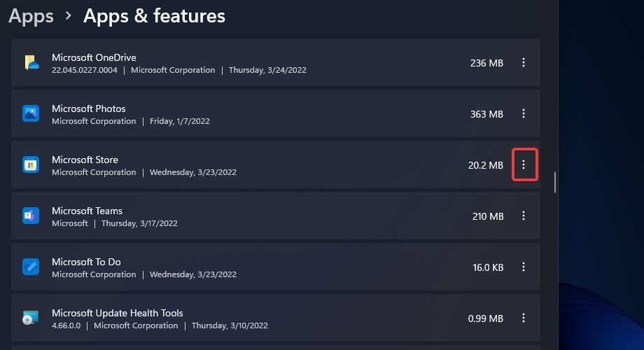The image size is (644, 350).
Task: Click the Apps & features heading
Action: (154, 16)
